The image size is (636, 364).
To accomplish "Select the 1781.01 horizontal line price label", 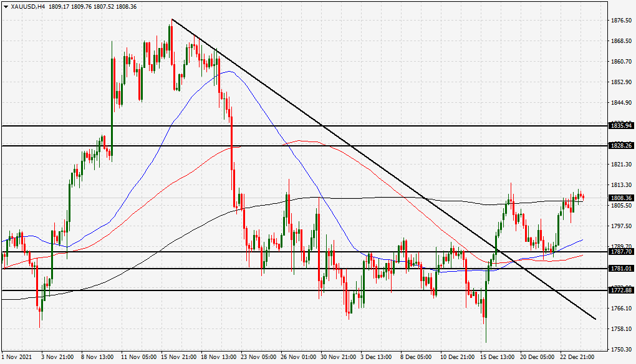I will 622,269.
